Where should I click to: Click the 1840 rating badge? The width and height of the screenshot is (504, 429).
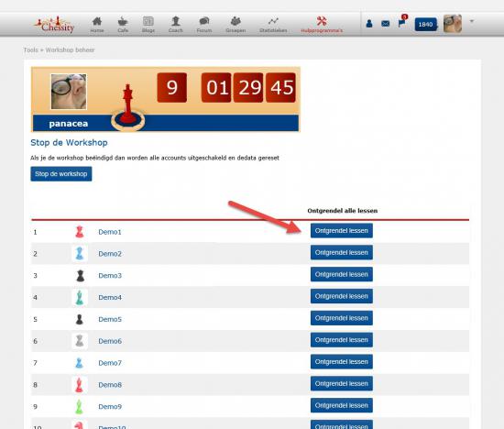(x=425, y=25)
